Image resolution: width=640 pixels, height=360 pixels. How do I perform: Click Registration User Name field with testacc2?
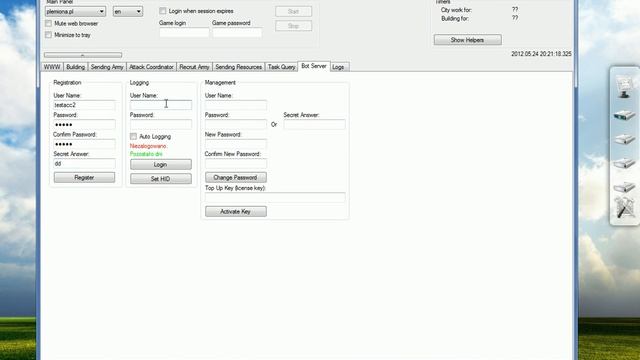click(x=84, y=105)
